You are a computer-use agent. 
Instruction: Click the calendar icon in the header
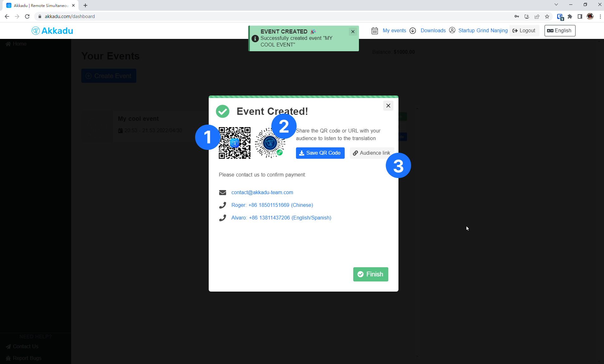[x=375, y=31]
